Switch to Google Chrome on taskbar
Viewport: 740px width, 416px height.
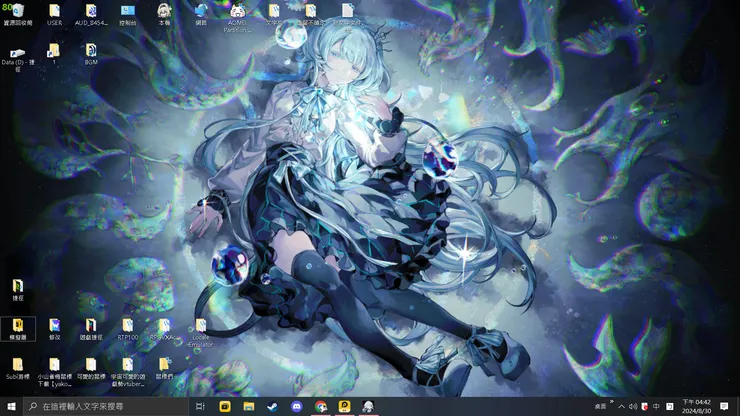(x=320, y=406)
